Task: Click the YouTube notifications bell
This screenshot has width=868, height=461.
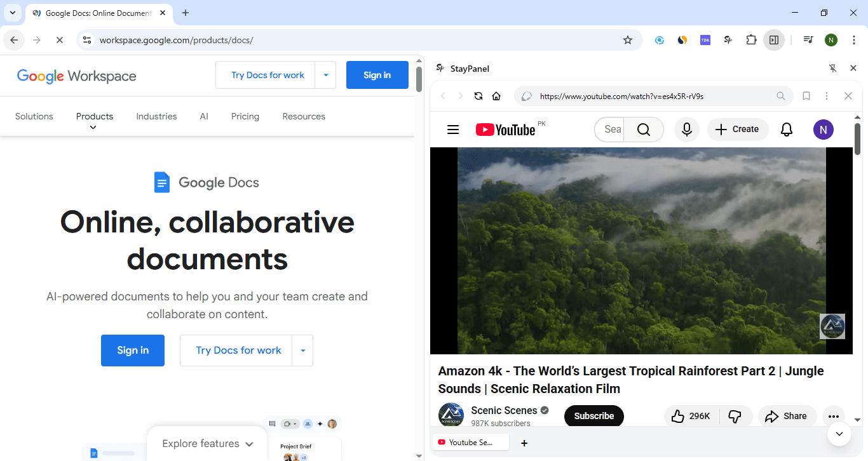Action: (x=786, y=129)
